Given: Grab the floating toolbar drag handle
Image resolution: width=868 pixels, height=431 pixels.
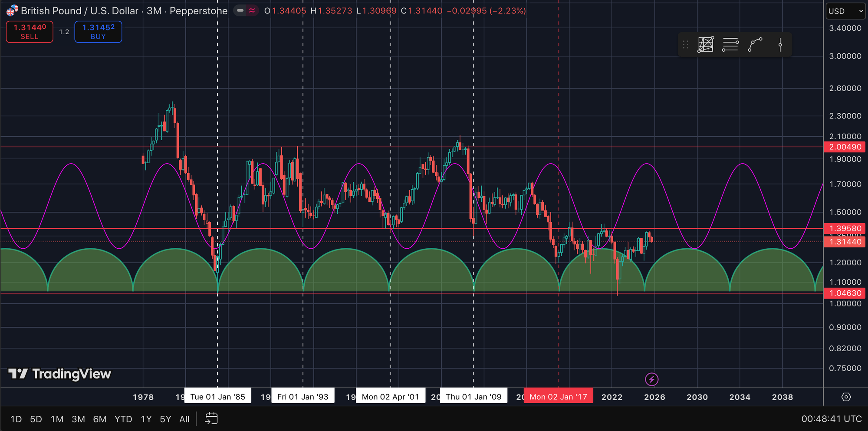Looking at the screenshot, I should [x=686, y=45].
